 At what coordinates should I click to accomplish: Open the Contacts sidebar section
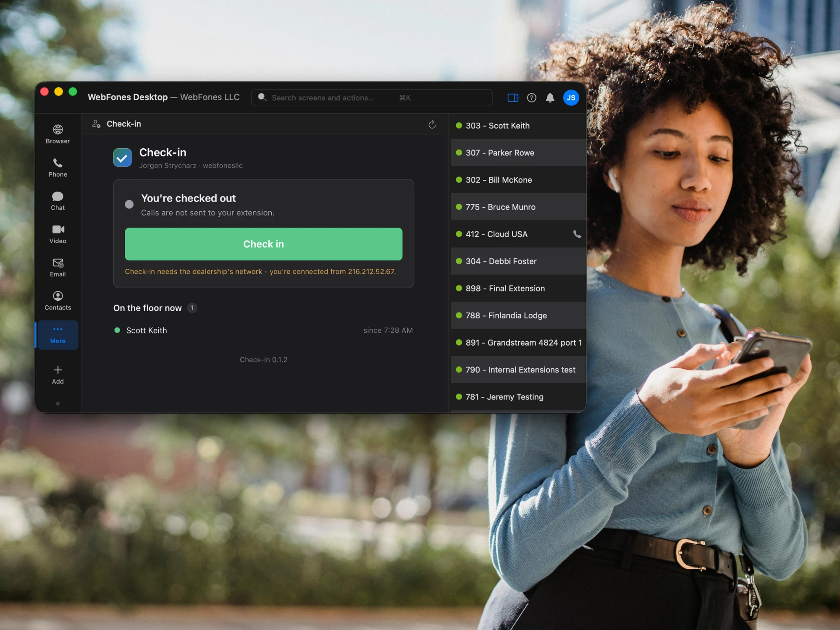point(58,301)
